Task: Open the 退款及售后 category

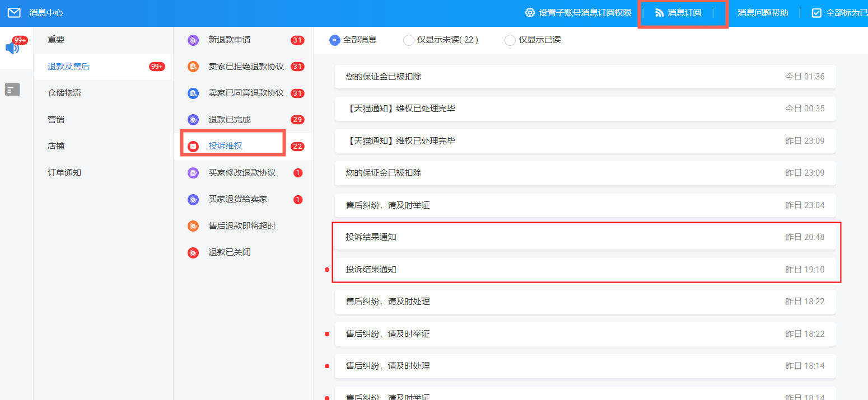Action: [x=103, y=67]
